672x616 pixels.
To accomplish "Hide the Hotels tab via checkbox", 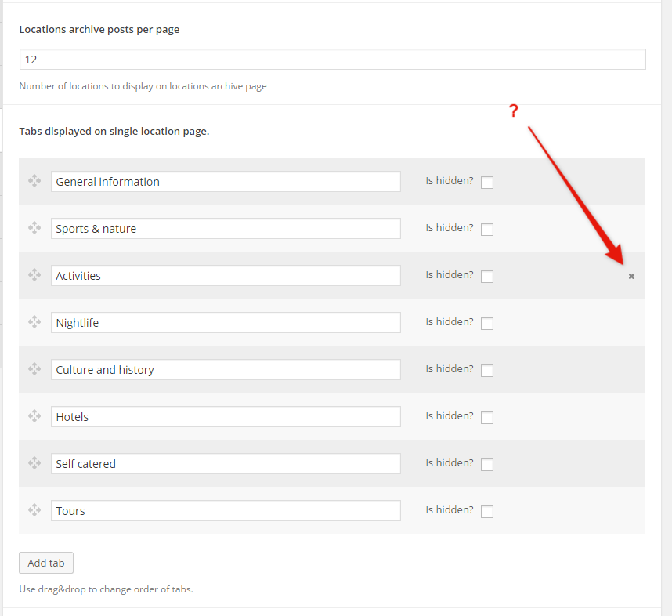I will click(x=487, y=418).
